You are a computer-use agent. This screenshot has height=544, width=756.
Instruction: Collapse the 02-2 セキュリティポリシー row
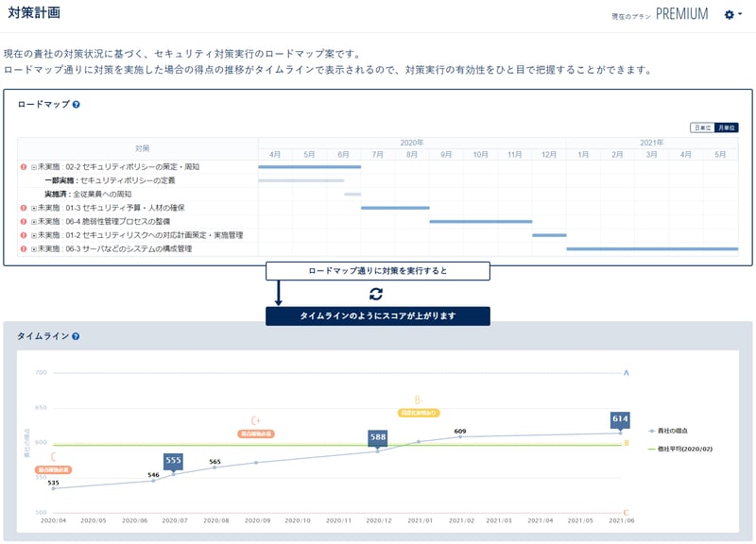coord(34,167)
